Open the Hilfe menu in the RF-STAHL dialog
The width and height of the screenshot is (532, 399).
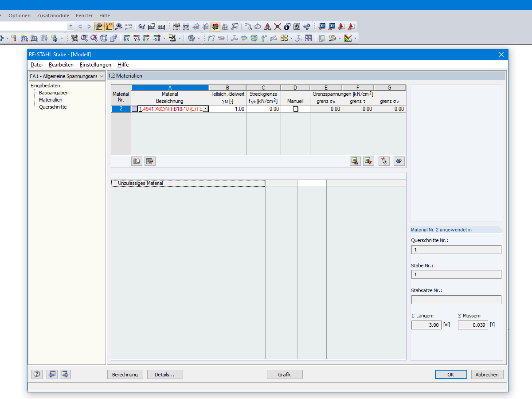click(123, 65)
